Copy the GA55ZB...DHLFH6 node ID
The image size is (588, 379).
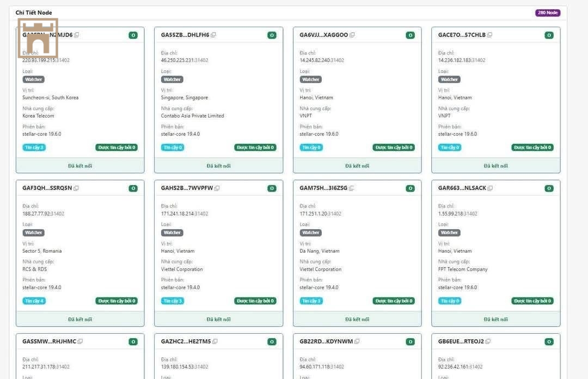click(213, 35)
